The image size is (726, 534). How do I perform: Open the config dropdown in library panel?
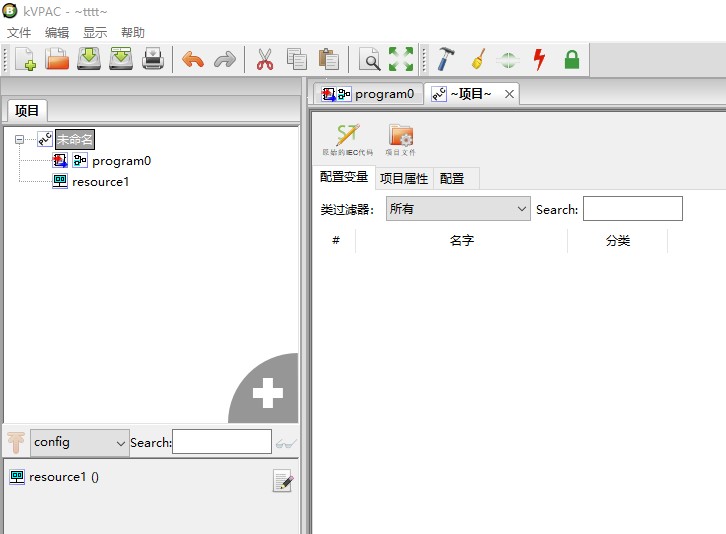80,442
